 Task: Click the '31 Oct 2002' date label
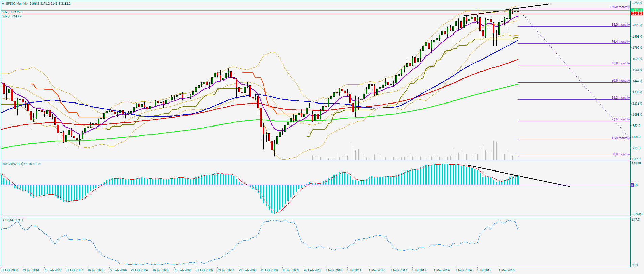click(x=74, y=270)
